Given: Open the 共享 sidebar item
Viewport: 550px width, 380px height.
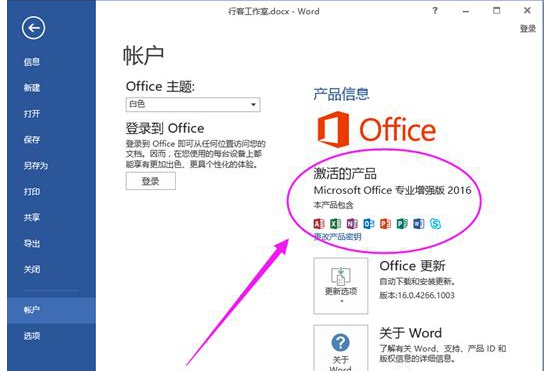Looking at the screenshot, I should click(32, 217).
